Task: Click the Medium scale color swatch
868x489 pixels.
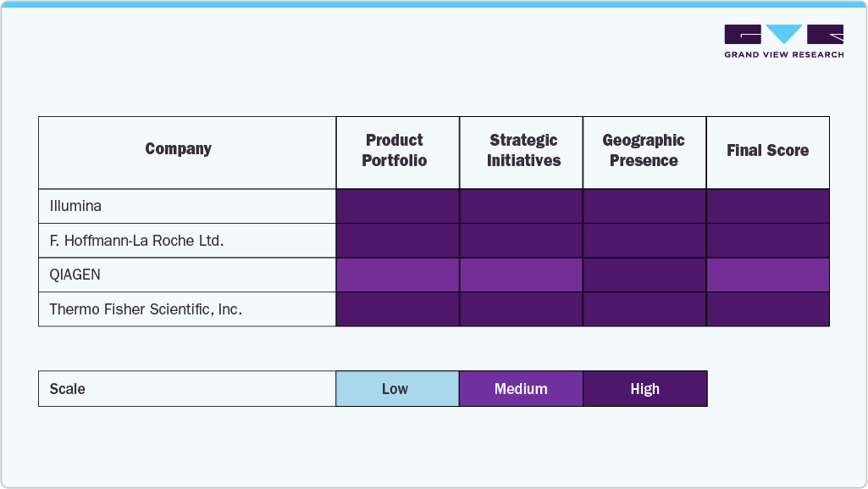Action: pos(521,389)
